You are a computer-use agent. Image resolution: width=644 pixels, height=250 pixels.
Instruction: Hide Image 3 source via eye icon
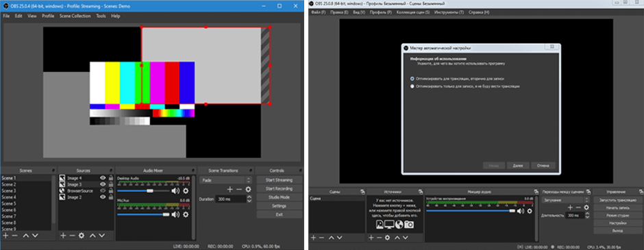(103, 184)
